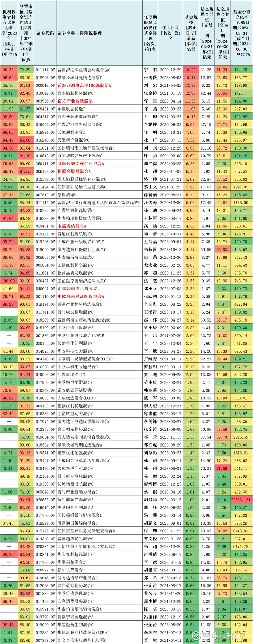The height and width of the screenshot is (644, 253).
Task: Select fund name 景顺长城支柱产业混合A
Action: 81,163
